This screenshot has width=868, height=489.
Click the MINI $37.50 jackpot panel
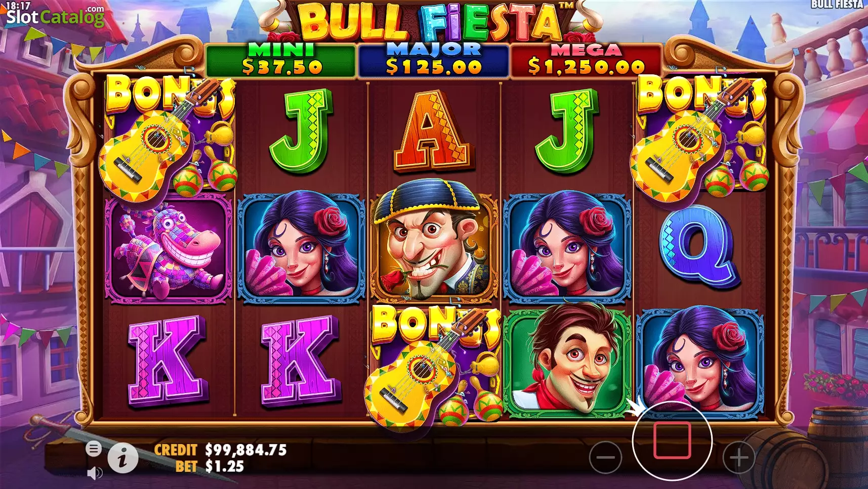pyautogui.click(x=281, y=60)
